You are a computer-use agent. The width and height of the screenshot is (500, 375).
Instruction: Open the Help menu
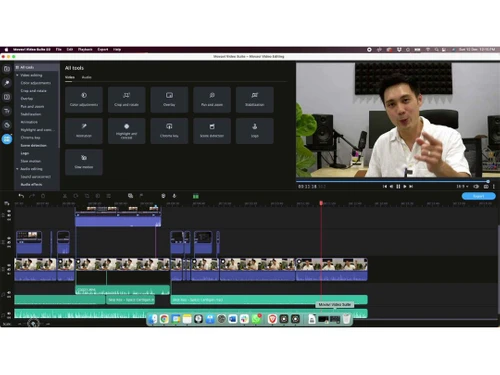pos(117,49)
